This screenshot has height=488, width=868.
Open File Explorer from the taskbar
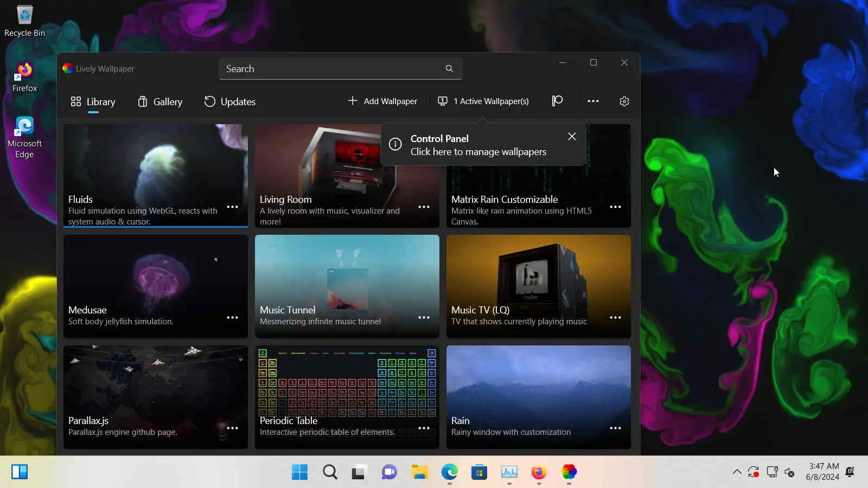coord(419,472)
